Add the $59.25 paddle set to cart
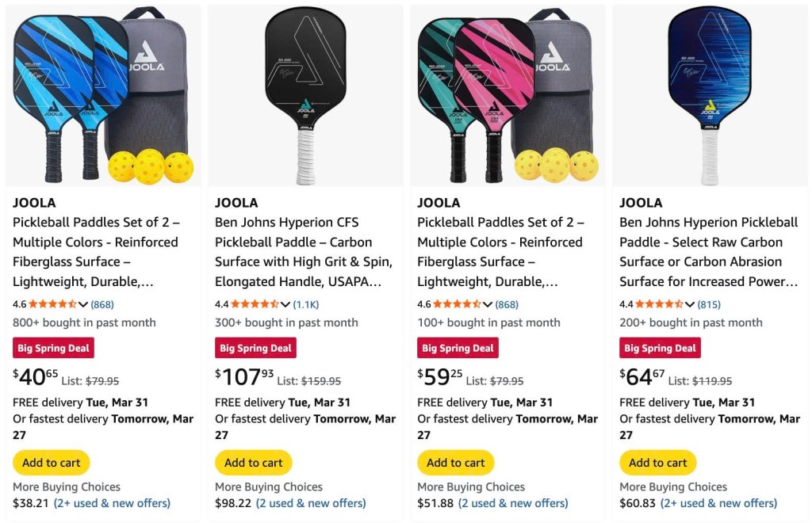Screen dimensions: 812x523 456,463
